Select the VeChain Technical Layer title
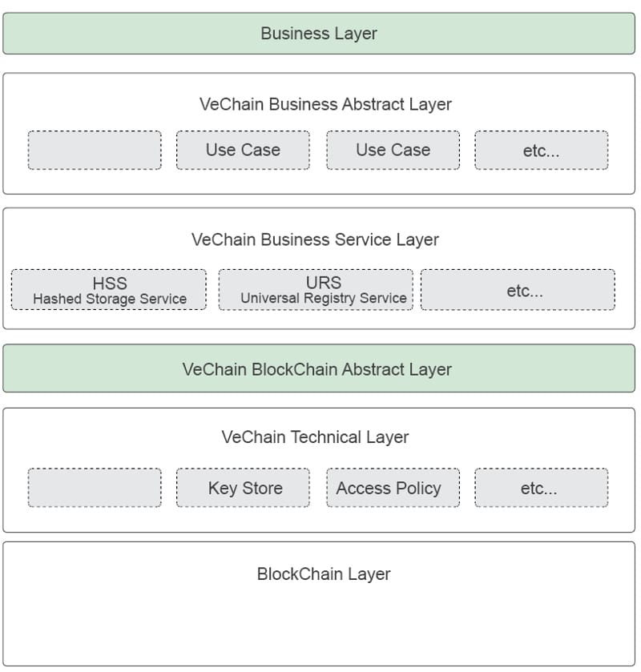 [315, 437]
